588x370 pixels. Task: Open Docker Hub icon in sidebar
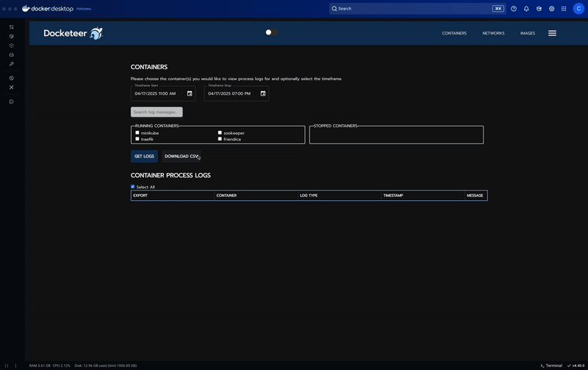pyautogui.click(x=11, y=78)
